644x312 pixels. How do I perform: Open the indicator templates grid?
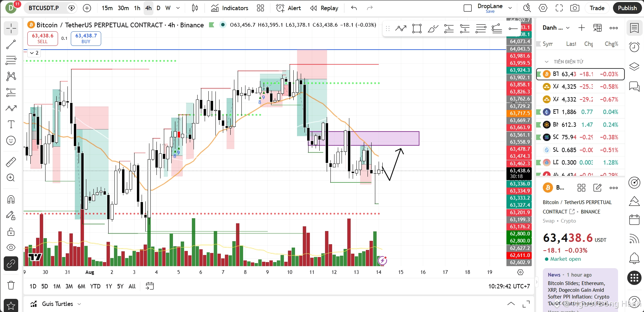tap(260, 8)
